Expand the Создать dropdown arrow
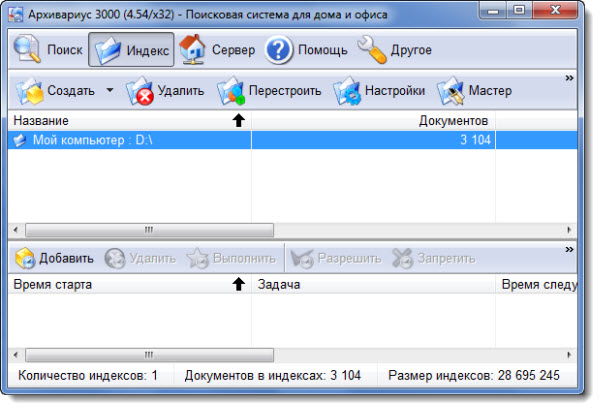Screen dimensions: 600x410 pyautogui.click(x=109, y=91)
